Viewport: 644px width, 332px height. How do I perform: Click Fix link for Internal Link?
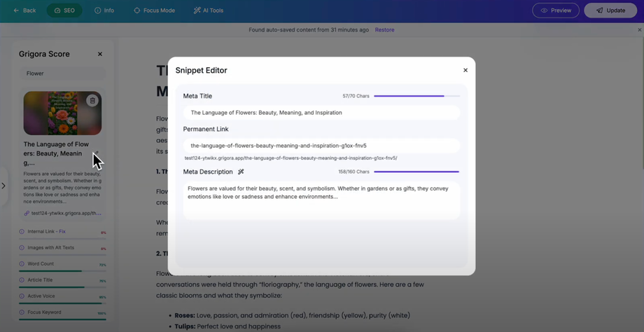tap(62, 232)
